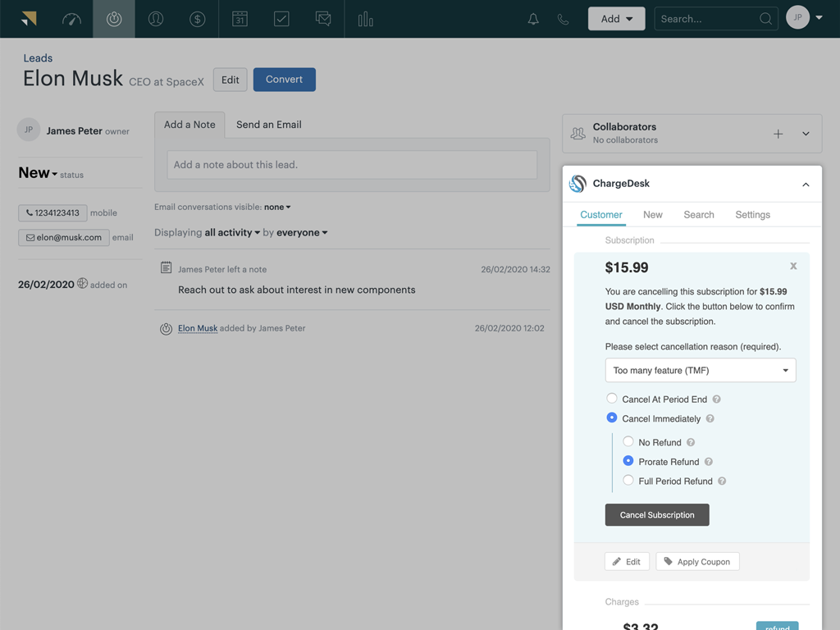
Task: Collapse the ChargeDesk panel
Action: 806,185
